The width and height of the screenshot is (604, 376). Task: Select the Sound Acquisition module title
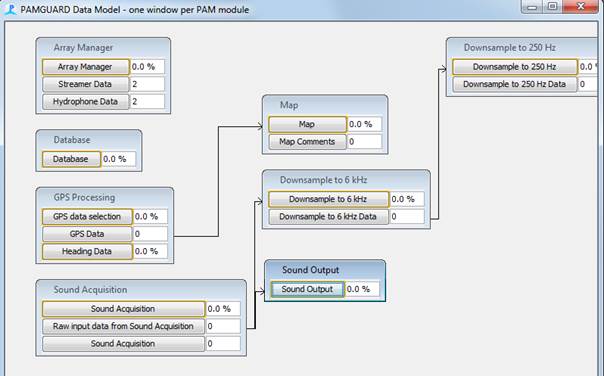click(91, 290)
